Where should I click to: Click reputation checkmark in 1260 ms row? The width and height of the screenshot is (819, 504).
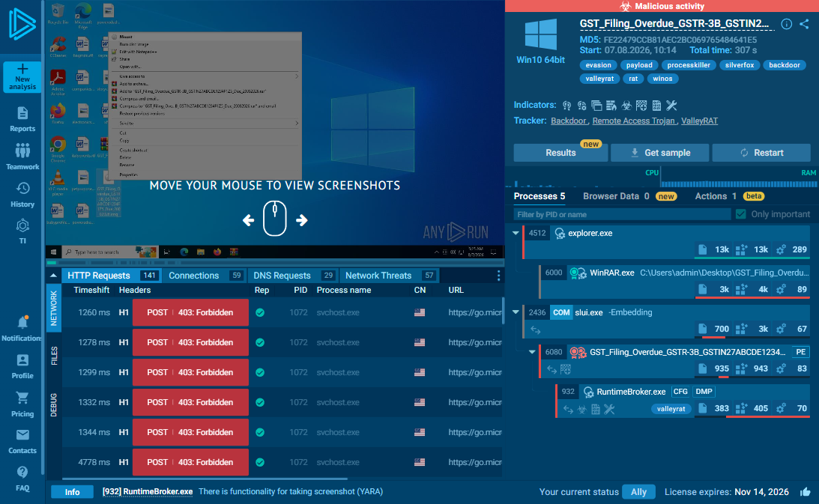[259, 312]
